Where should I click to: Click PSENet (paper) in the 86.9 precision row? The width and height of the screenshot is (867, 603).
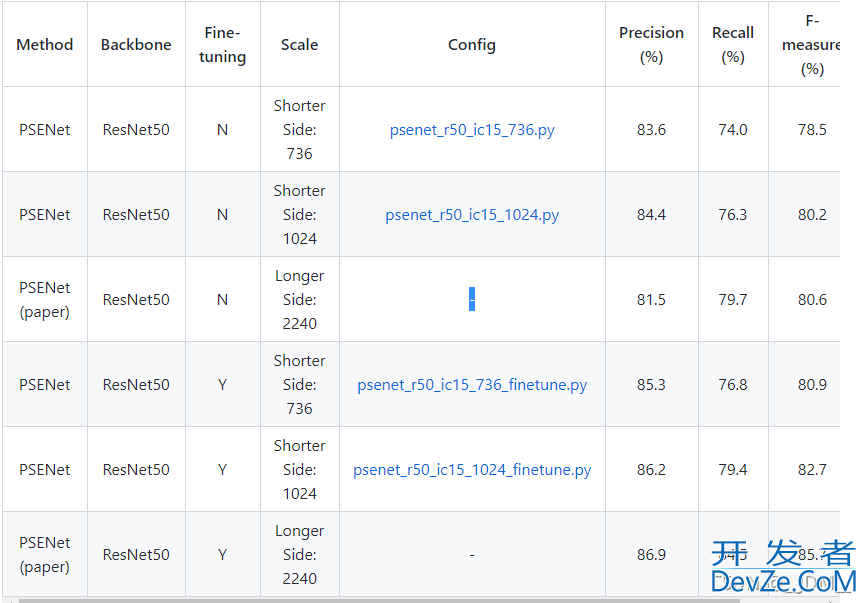(45, 555)
